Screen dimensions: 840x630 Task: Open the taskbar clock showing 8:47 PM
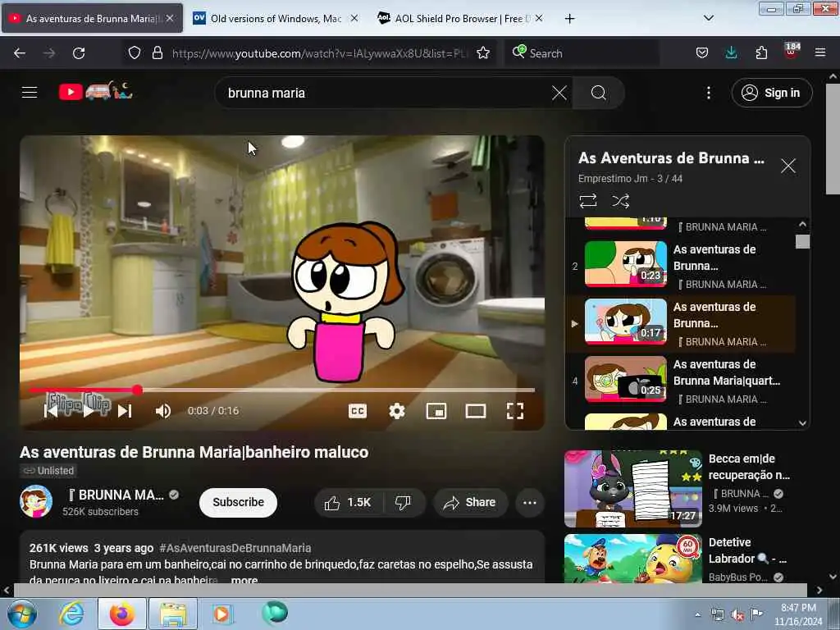coord(798,614)
